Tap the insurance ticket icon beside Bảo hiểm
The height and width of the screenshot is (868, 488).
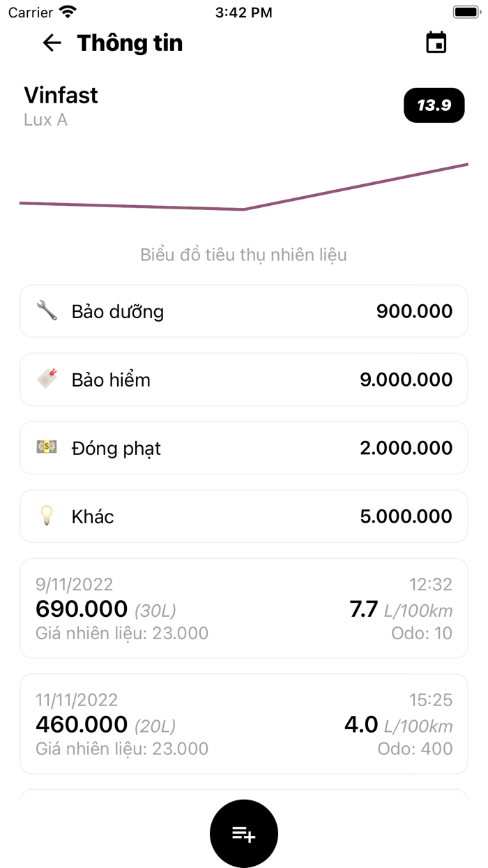46,380
